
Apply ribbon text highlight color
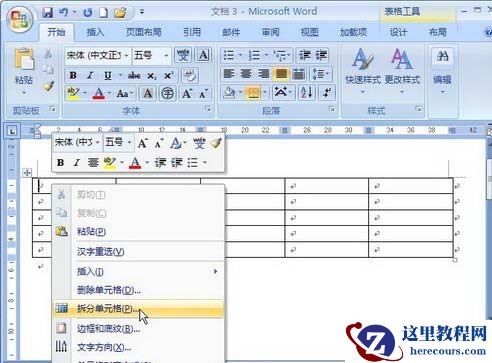click(73, 93)
